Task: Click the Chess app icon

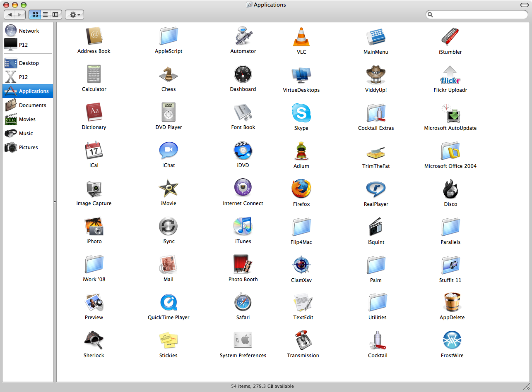Action: [169, 74]
